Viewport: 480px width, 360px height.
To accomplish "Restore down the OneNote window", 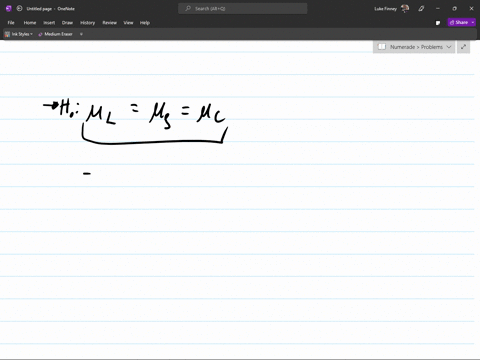I will (455, 9).
